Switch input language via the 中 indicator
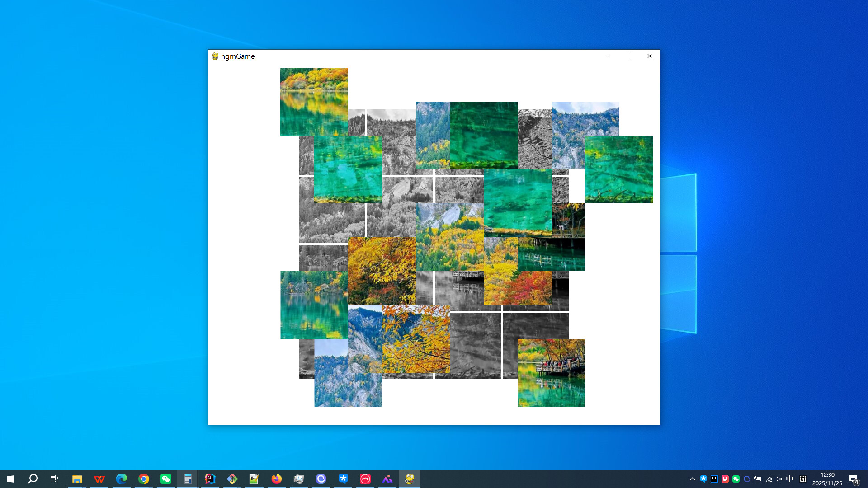This screenshot has width=868, height=488. [x=789, y=479]
